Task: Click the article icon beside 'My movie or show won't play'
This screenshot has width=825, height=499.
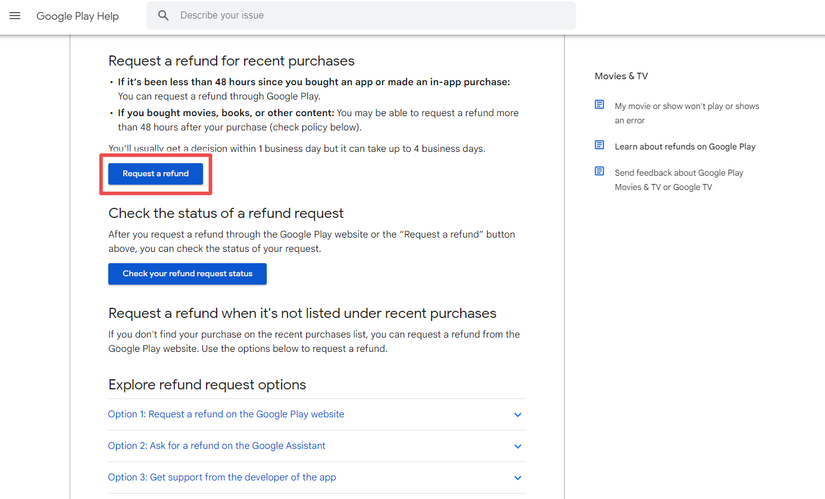Action: 600,105
